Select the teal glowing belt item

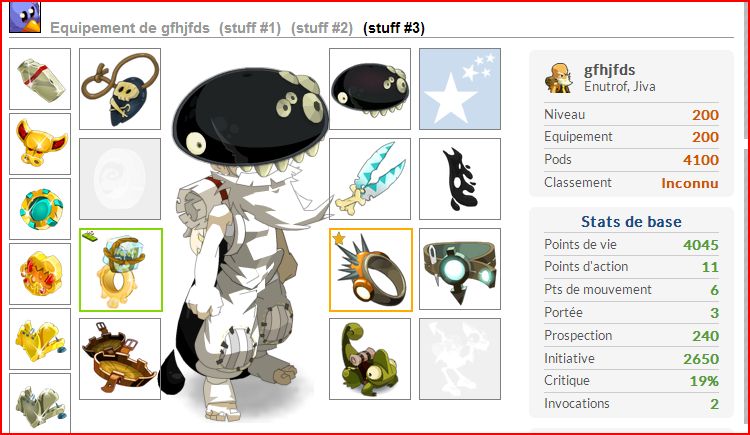(x=460, y=269)
